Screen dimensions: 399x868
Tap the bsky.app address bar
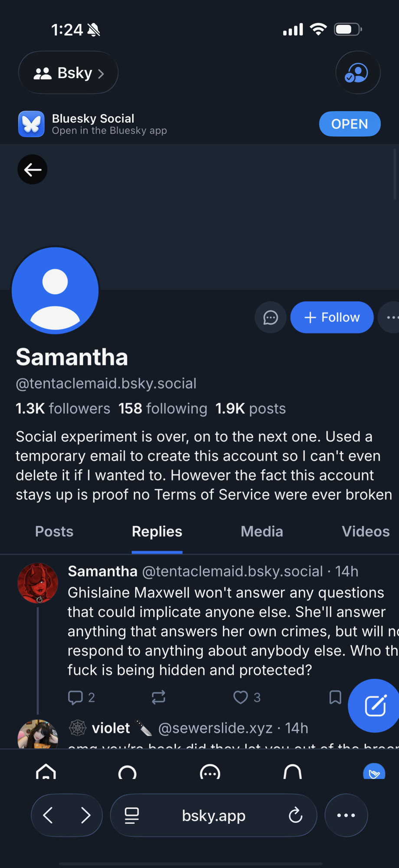213,815
